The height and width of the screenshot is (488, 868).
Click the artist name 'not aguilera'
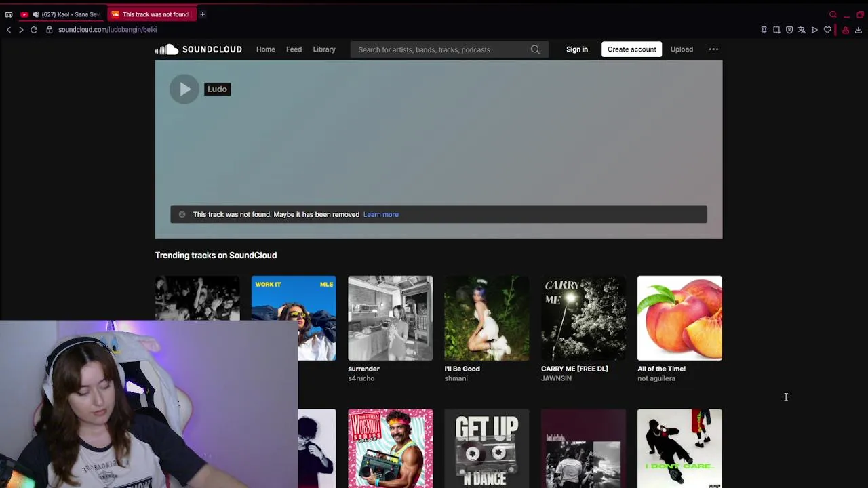[656, 378]
